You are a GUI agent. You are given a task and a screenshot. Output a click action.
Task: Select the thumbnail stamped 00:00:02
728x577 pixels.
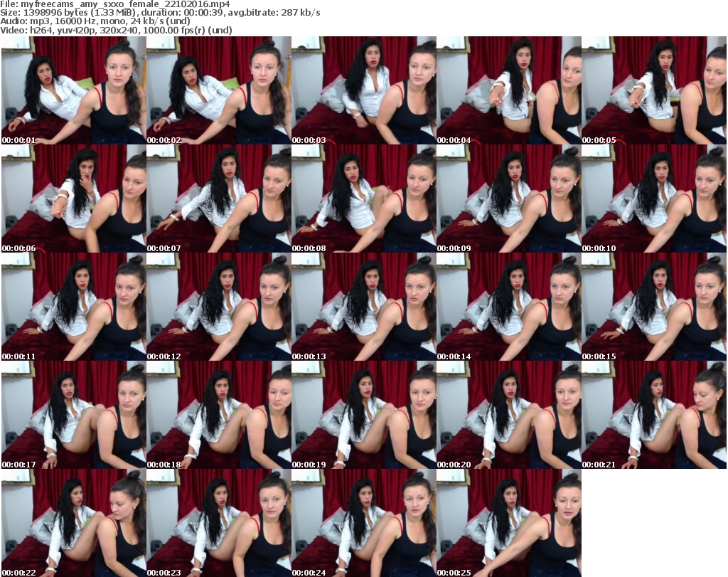pos(219,90)
